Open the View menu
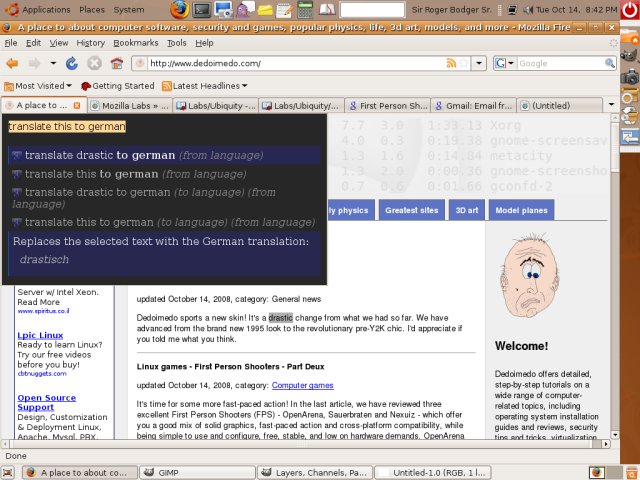Screen dimensions: 640x480 (x=59, y=43)
